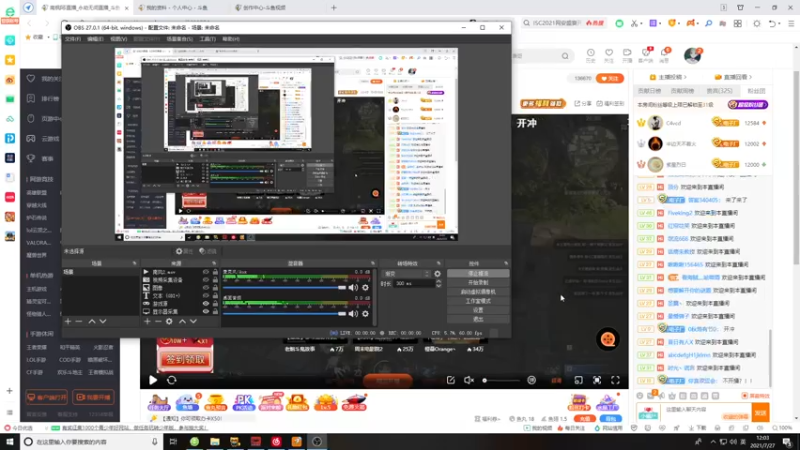Image resolution: width=800 pixels, height=450 pixels.
Task: Open OBS 设置 settings button
Action: tap(478, 310)
